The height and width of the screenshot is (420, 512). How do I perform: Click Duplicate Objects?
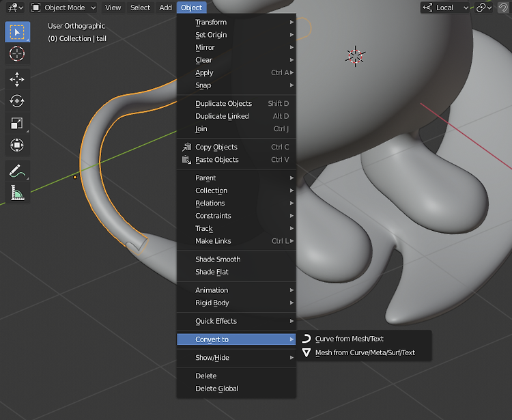236,104
